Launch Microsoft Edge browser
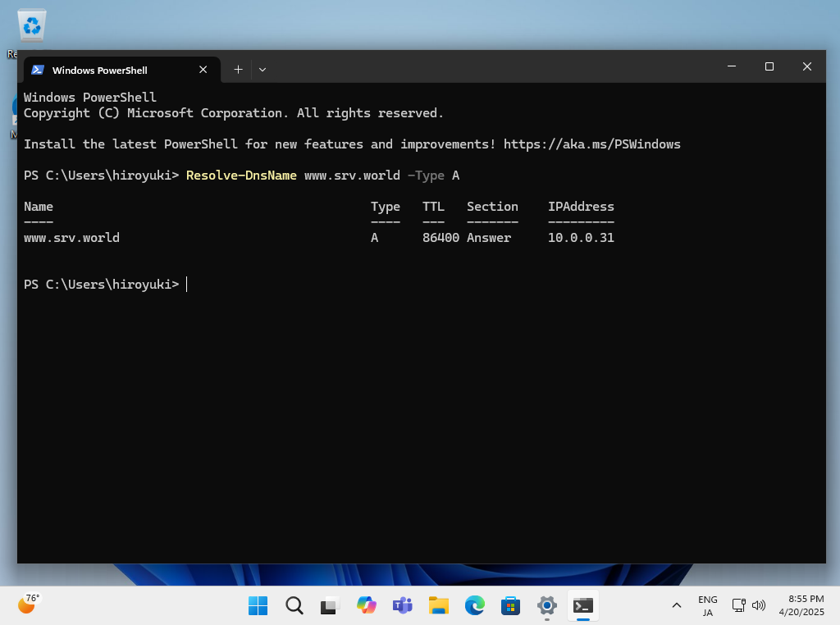The width and height of the screenshot is (840, 625). click(x=474, y=606)
